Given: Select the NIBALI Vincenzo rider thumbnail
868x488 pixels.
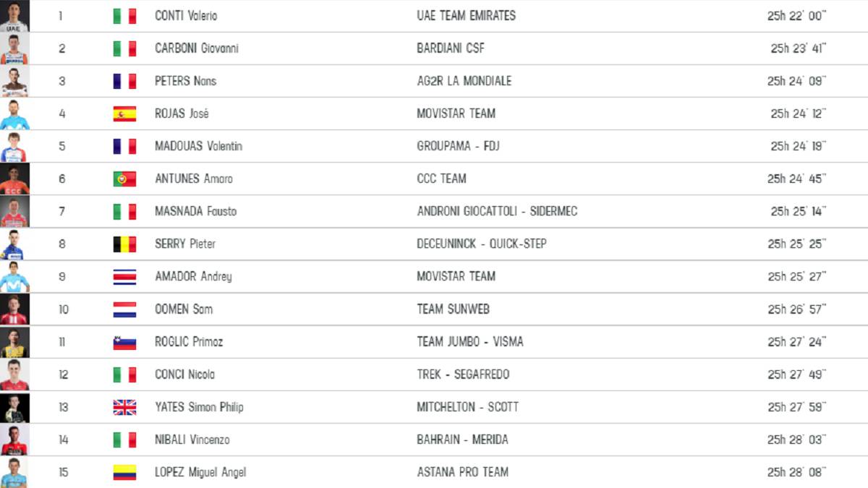Looking at the screenshot, I should [15, 440].
